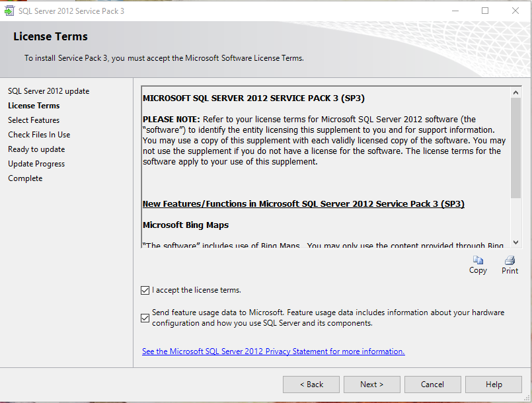
Task: Select 'License Terms' step in sidebar
Action: [34, 105]
